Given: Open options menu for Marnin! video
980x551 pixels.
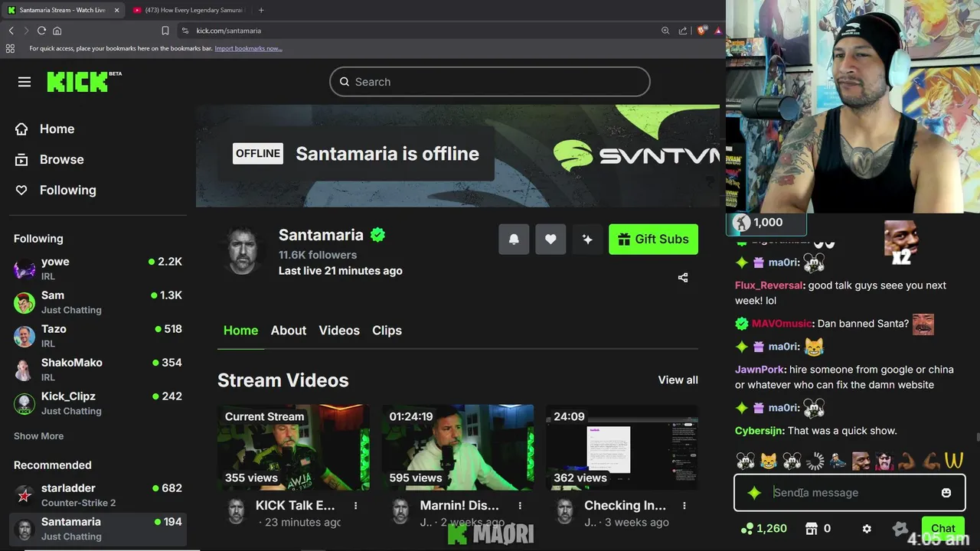Looking at the screenshot, I should (520, 506).
